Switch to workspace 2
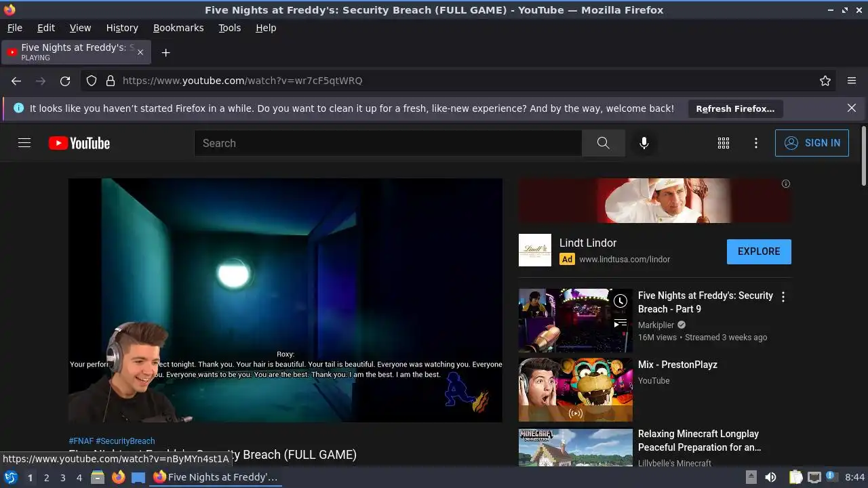Screen dimensions: 868x488 click(46, 478)
